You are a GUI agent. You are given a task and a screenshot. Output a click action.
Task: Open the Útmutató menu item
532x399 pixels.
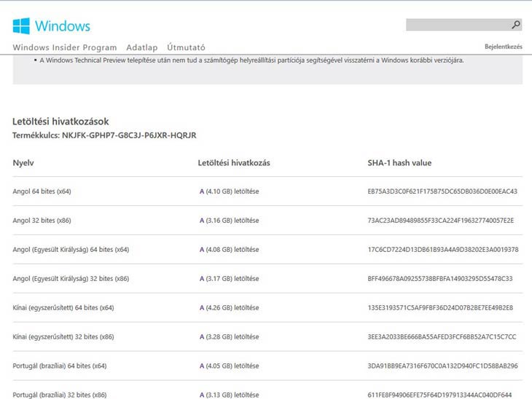(x=186, y=47)
